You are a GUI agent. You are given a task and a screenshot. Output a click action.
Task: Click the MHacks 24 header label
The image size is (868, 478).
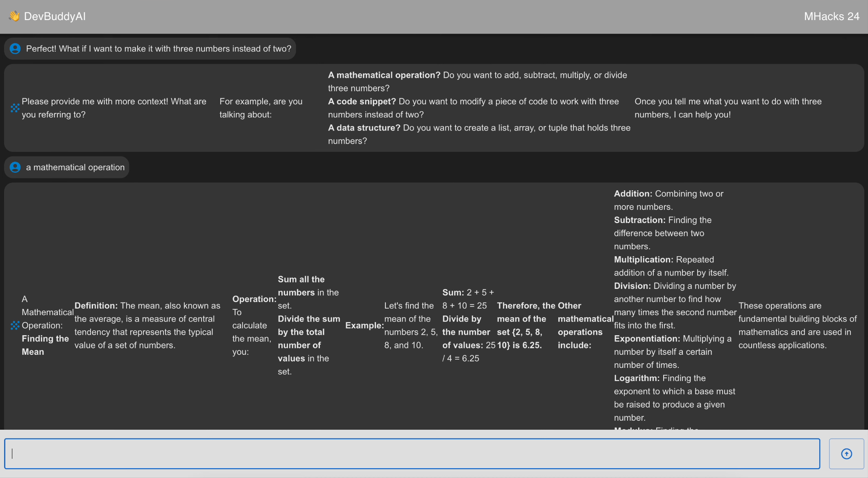pyautogui.click(x=831, y=16)
